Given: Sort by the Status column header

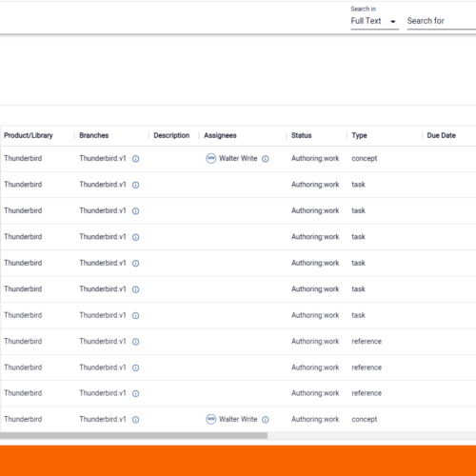Looking at the screenshot, I should pos(302,135).
